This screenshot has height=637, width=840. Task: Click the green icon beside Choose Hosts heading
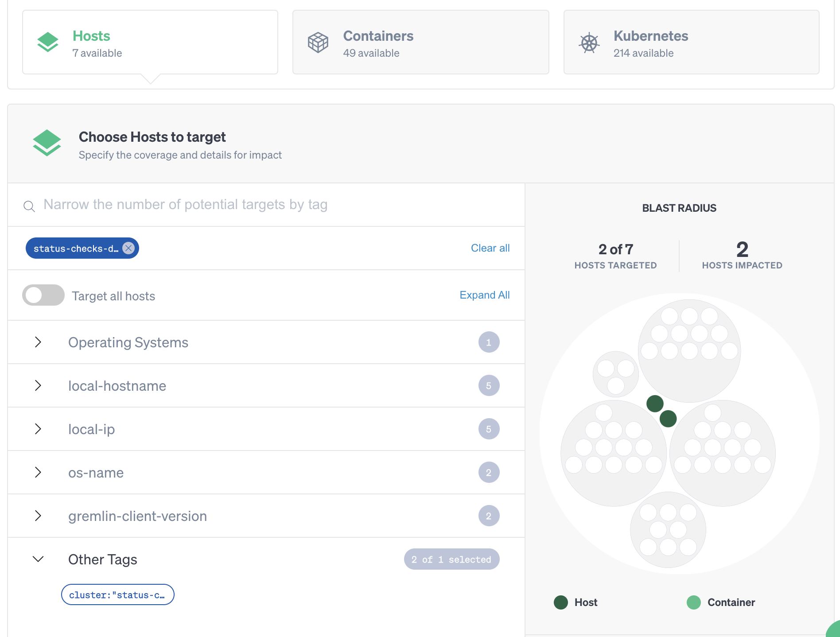point(47,143)
